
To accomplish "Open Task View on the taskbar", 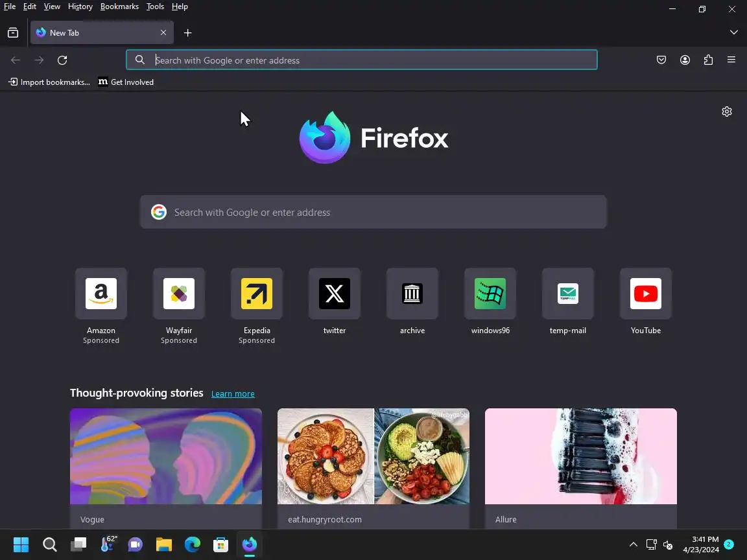I will (78, 544).
